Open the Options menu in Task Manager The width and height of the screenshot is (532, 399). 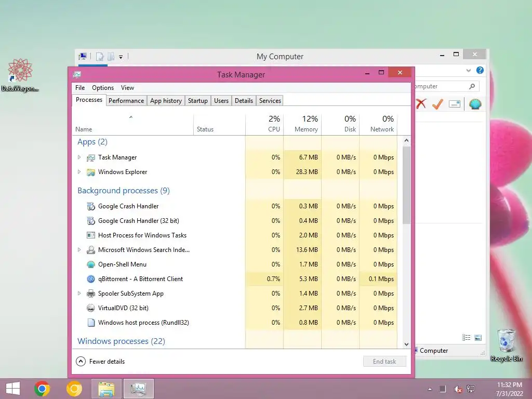[x=103, y=87]
